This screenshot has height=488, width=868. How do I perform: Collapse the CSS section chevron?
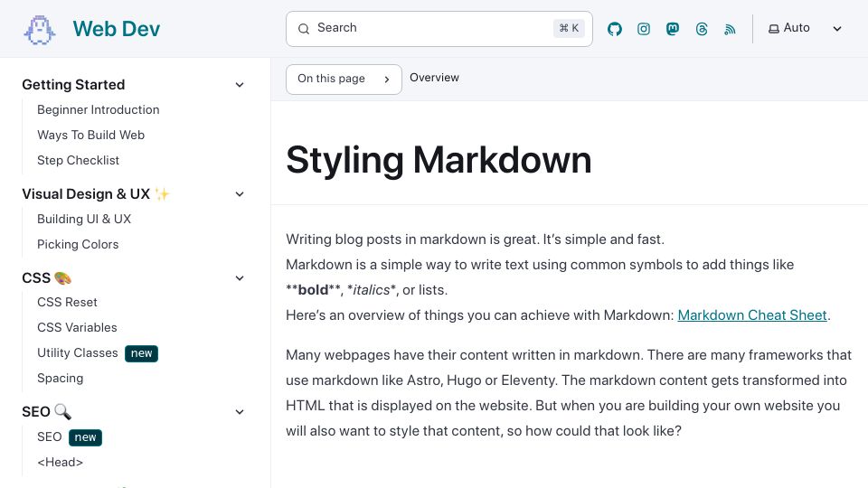239,277
